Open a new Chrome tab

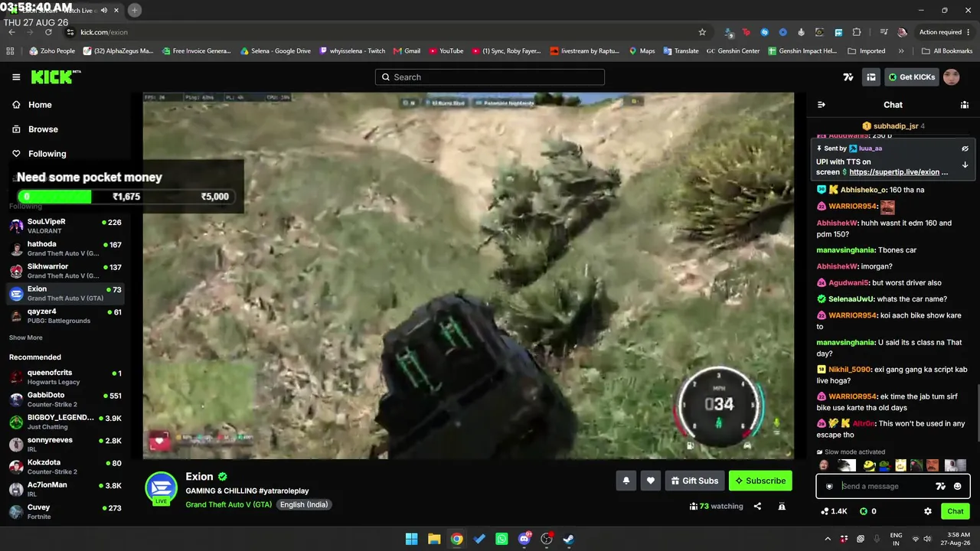pyautogui.click(x=134, y=10)
